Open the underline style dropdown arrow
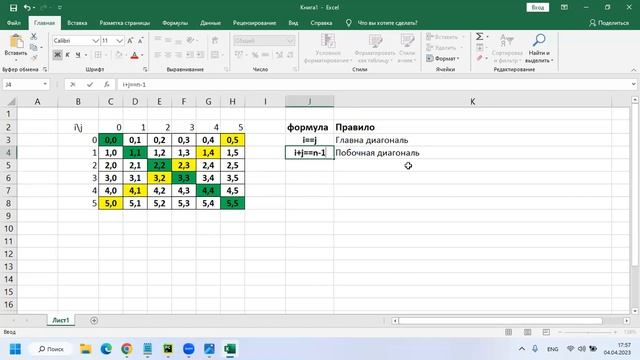Viewport: 640px width, 360px height. 86,55
